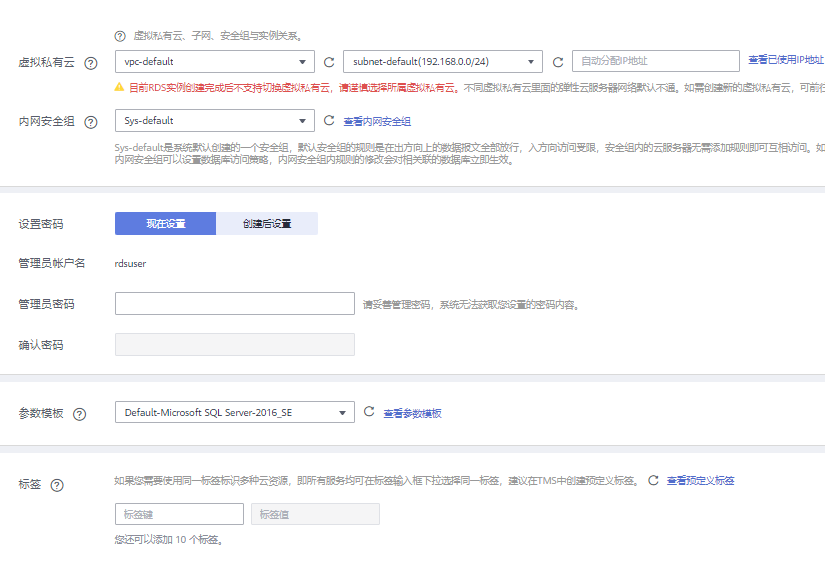Screen dimensions: 825x565
Task: Open 查看参数模板 link
Action: [412, 413]
